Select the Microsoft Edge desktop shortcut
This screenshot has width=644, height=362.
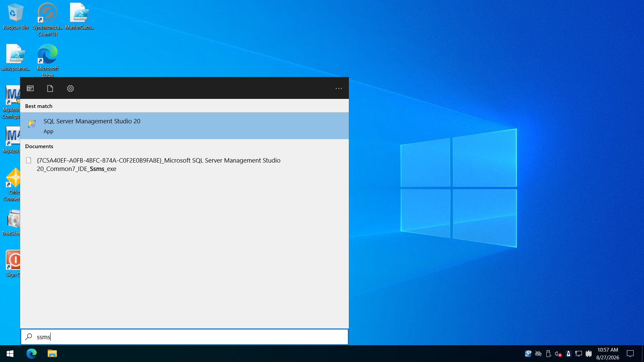(48, 60)
